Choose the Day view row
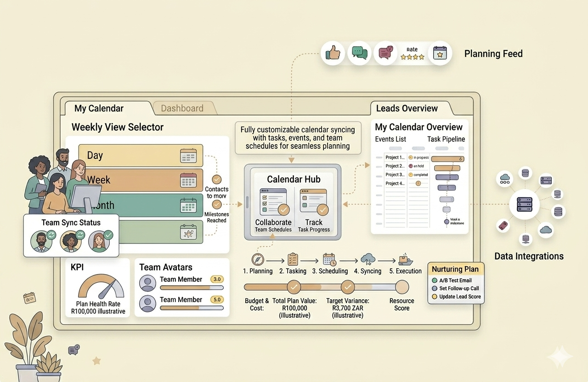 point(141,156)
